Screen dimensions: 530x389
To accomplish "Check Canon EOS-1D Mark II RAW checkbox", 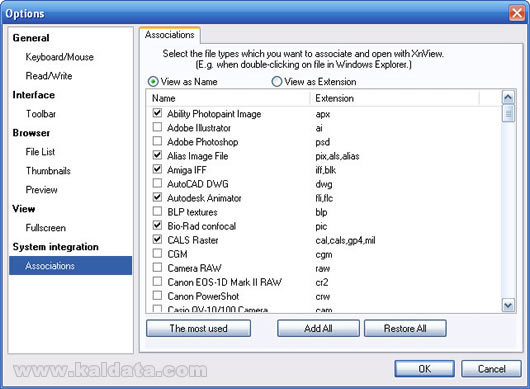I will point(157,281).
